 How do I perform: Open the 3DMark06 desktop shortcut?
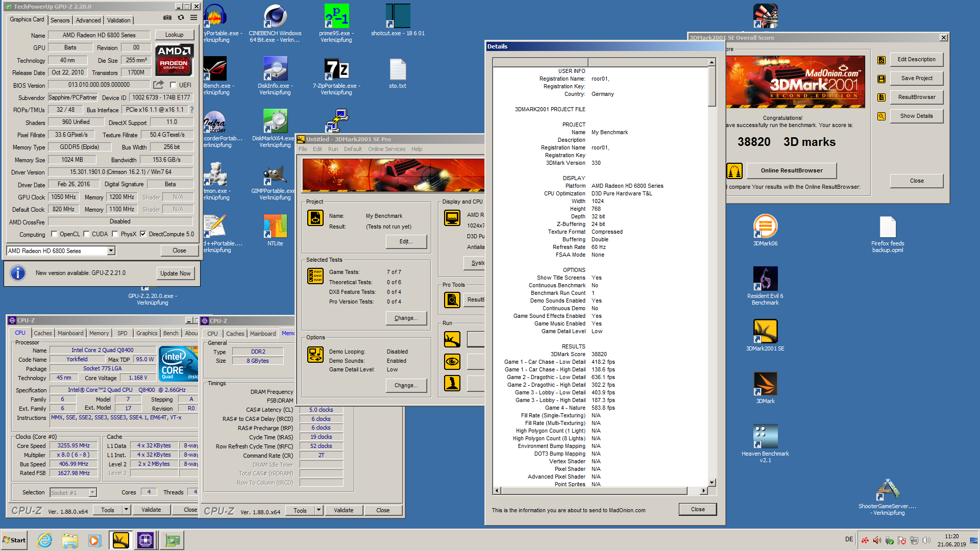click(765, 231)
